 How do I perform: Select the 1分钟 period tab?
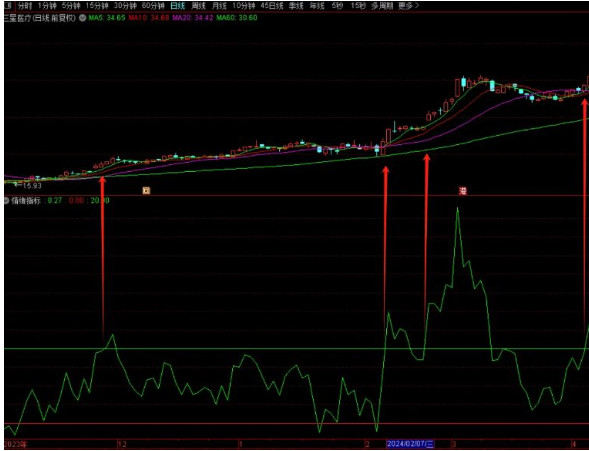(x=47, y=6)
